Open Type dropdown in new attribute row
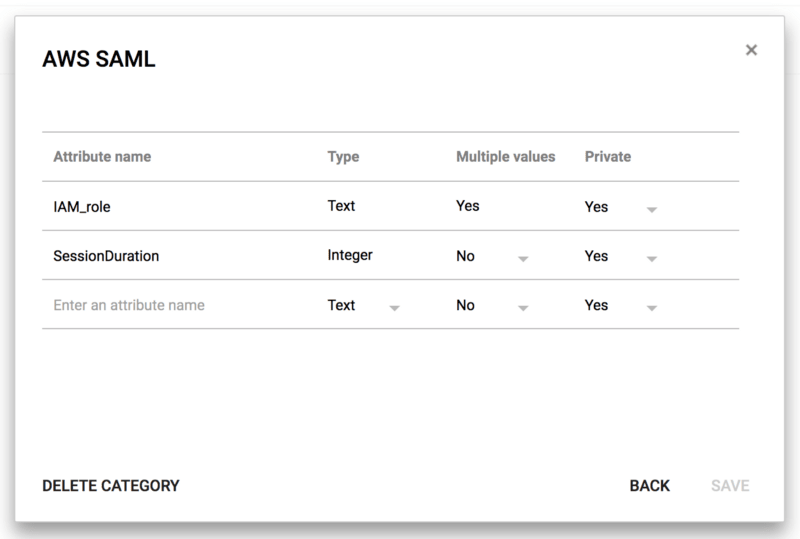This screenshot has height=539, width=800. point(363,305)
